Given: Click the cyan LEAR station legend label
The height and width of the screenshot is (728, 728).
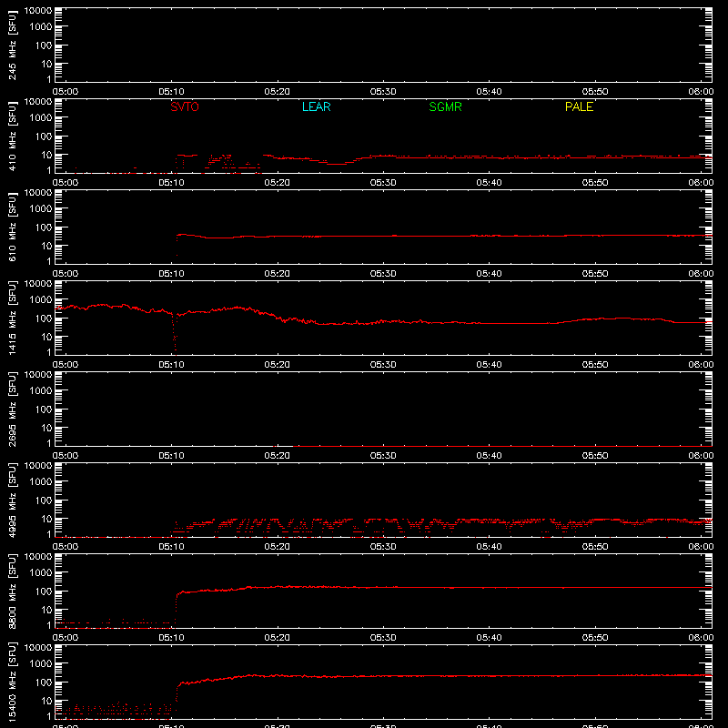Looking at the screenshot, I should point(316,106).
